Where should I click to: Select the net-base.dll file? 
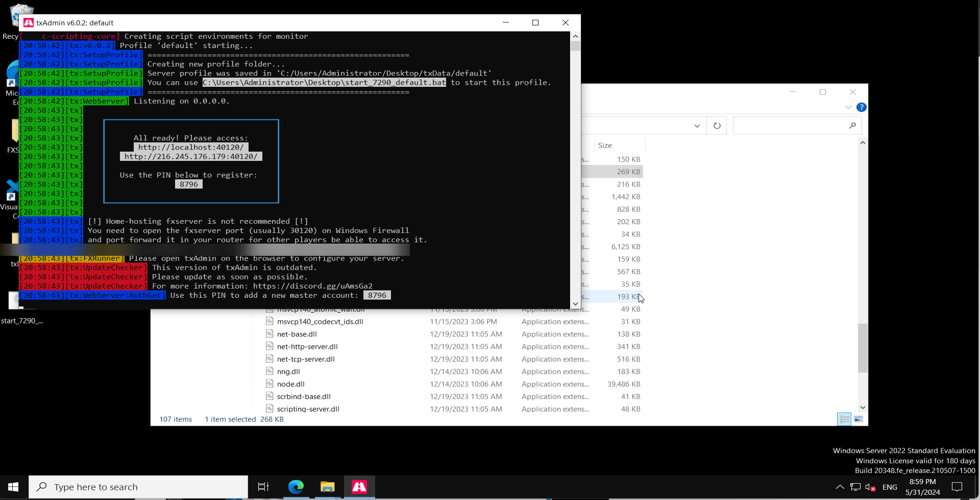297,335
